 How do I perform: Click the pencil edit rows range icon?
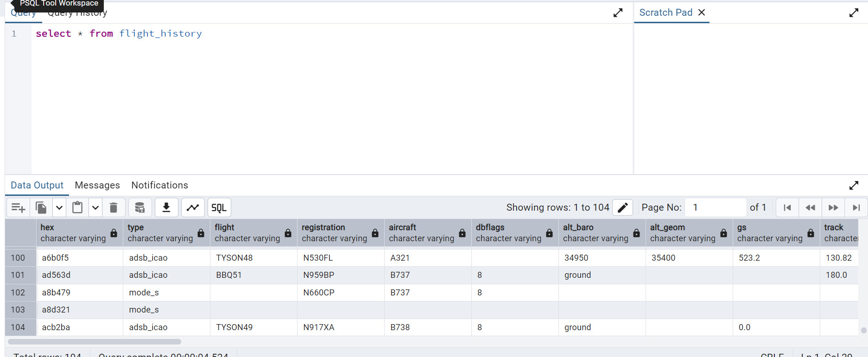click(x=623, y=207)
